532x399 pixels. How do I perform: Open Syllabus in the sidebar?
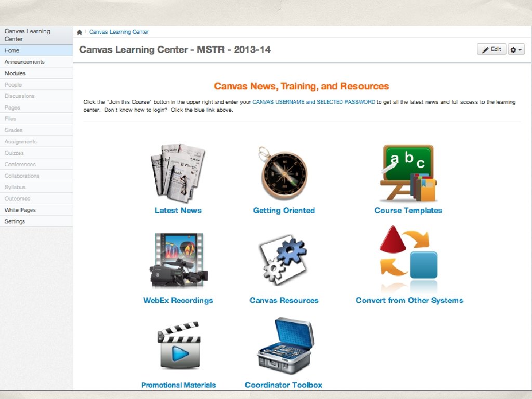36,187
